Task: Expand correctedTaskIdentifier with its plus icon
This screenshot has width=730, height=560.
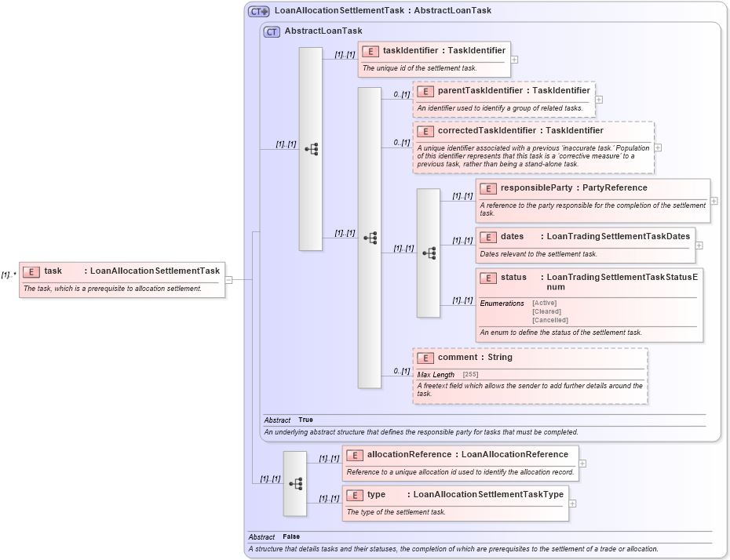Action: click(x=658, y=146)
